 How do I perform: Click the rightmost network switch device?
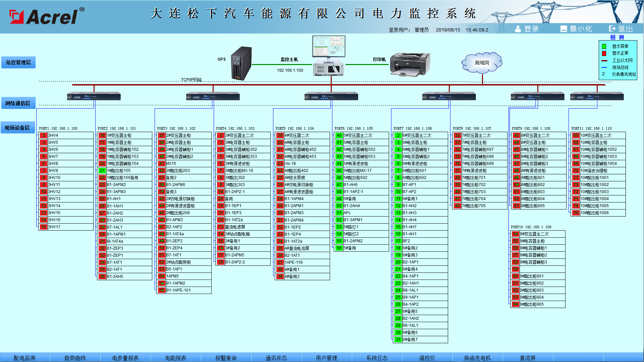click(x=597, y=97)
